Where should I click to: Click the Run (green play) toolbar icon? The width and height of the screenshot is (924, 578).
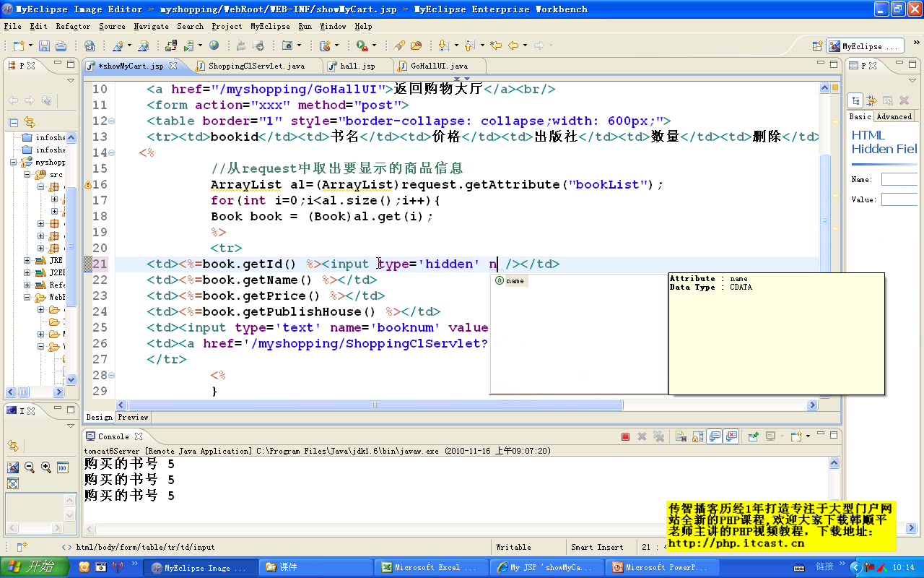[361, 46]
